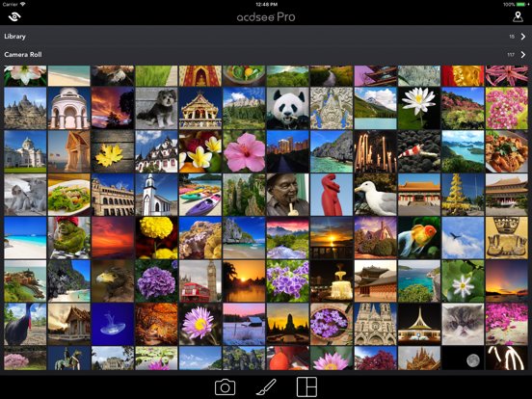532x399 pixels.
Task: Select the blue jellyfish photo
Action: (x=113, y=325)
